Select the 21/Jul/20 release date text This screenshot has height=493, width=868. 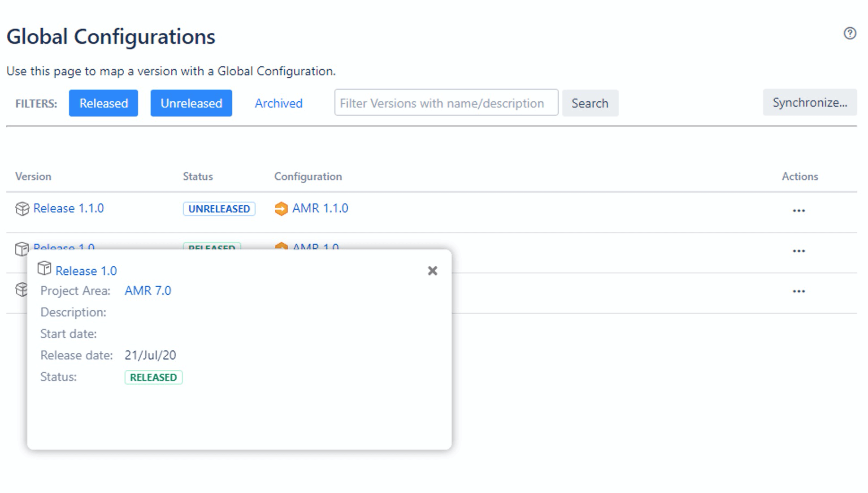click(150, 355)
